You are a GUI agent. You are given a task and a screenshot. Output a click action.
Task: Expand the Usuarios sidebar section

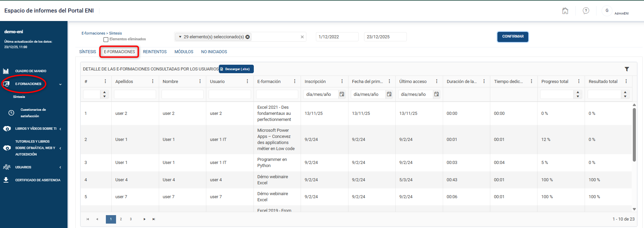[60, 167]
